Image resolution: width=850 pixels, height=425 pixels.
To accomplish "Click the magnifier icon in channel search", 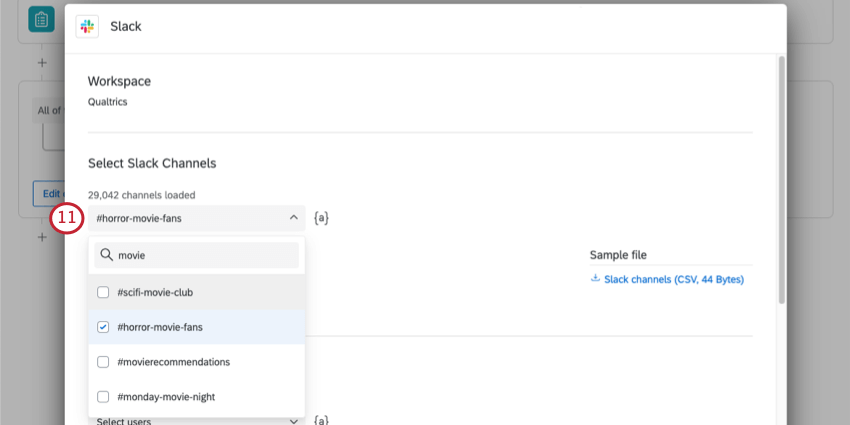I will (x=106, y=255).
